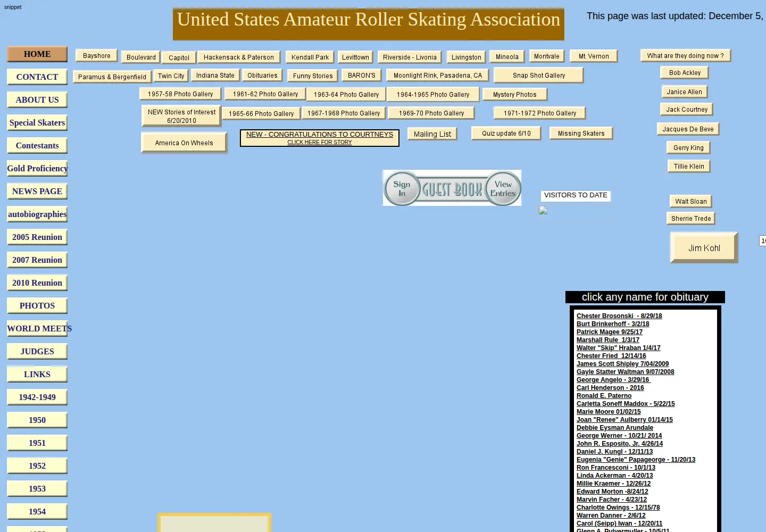View the 1971-1972 Photo Gallery
The height and width of the screenshot is (532, 766).
pyautogui.click(x=540, y=113)
